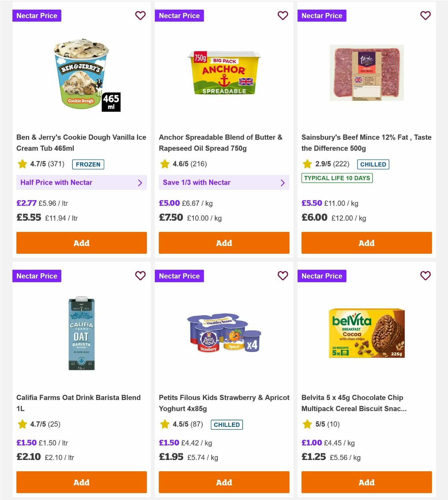
Task: Open the Save 1/3 with Nectar offer details
Action: click(224, 183)
